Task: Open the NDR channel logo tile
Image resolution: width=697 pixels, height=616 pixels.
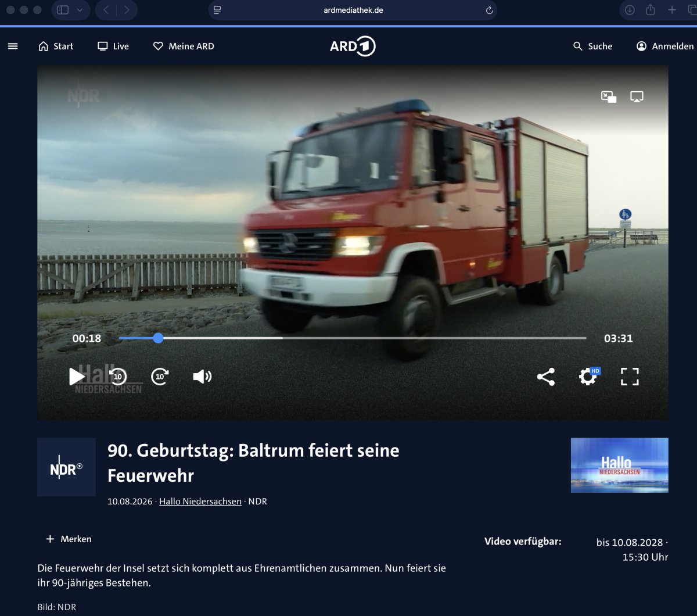Action: tap(67, 467)
